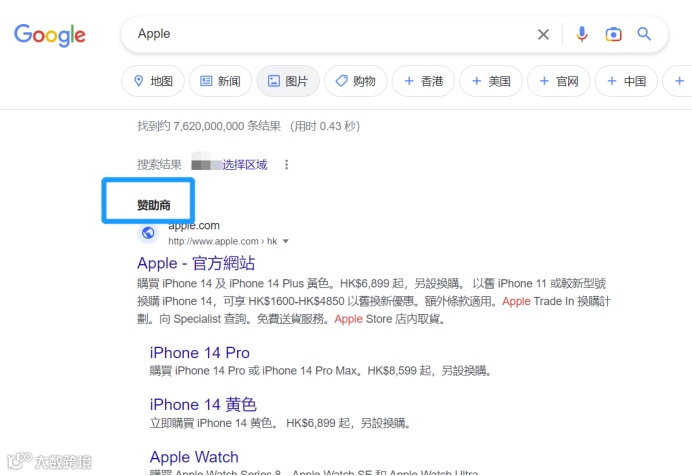Click the http://www.apple.com › hk URL text
This screenshot has height=476, width=692.
[x=222, y=241]
